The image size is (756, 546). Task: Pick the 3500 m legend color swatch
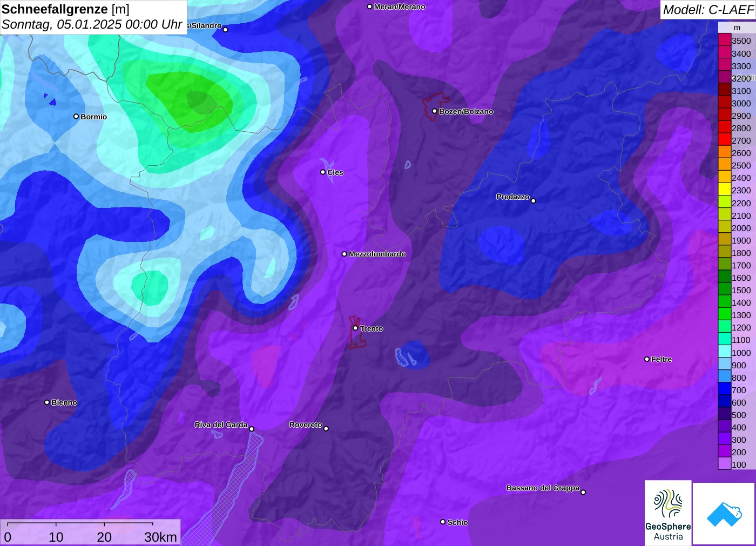click(x=725, y=41)
